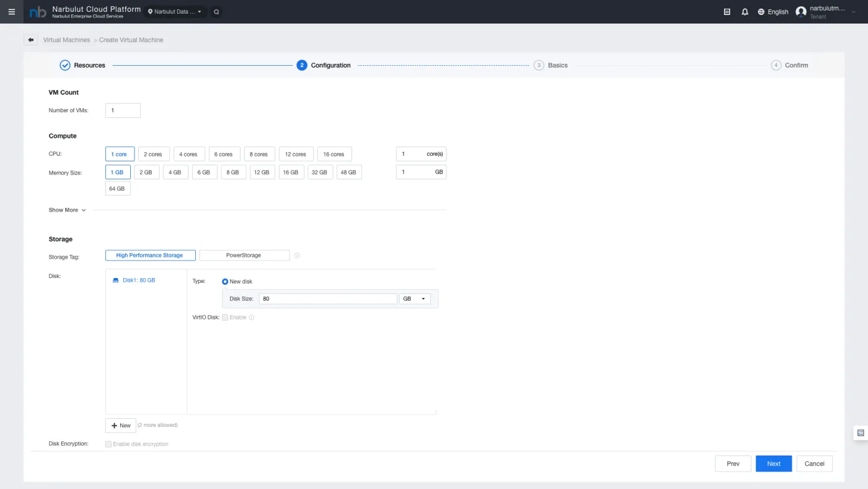The height and width of the screenshot is (489, 868).
Task: Choose 64 GB memory size
Action: click(x=118, y=189)
